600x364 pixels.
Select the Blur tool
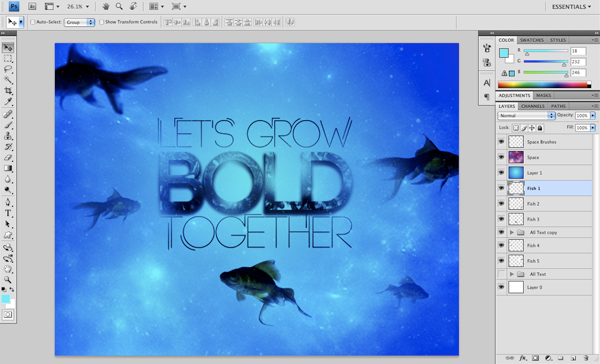point(8,179)
